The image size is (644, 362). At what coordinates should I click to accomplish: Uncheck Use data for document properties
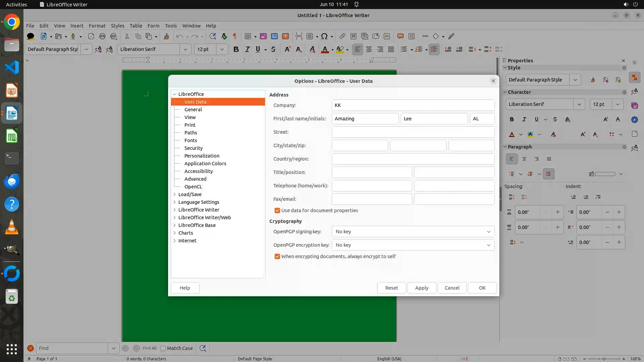[x=277, y=210]
